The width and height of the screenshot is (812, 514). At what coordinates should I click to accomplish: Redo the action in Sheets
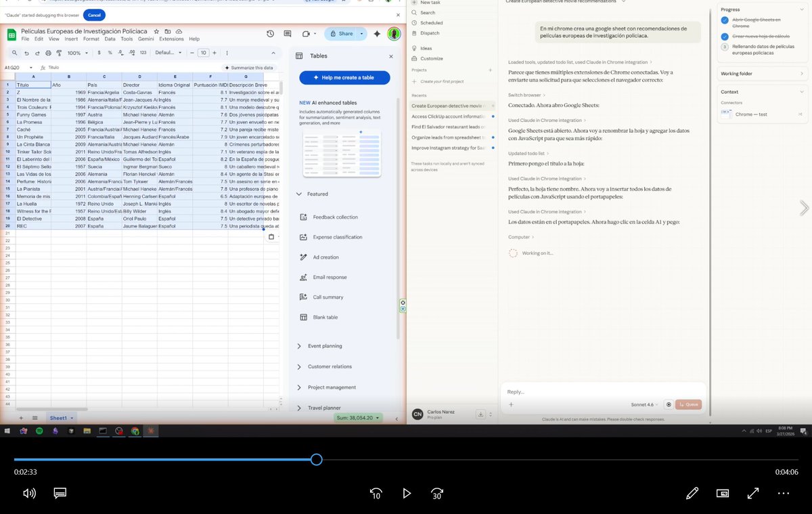coord(37,52)
